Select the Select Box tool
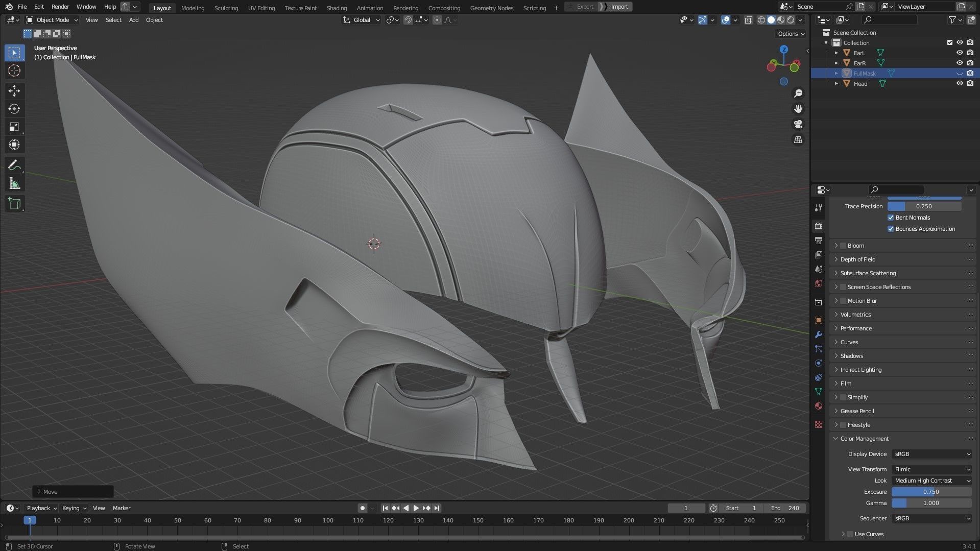Viewport: 980px width, 551px height. 14,53
